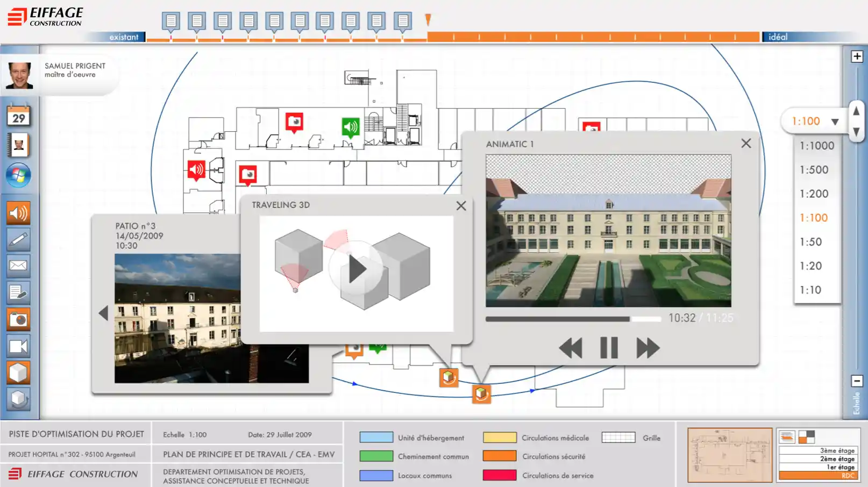Show previous photo in the Patio n°3 panel
Image resolution: width=868 pixels, height=487 pixels.
[x=103, y=313]
